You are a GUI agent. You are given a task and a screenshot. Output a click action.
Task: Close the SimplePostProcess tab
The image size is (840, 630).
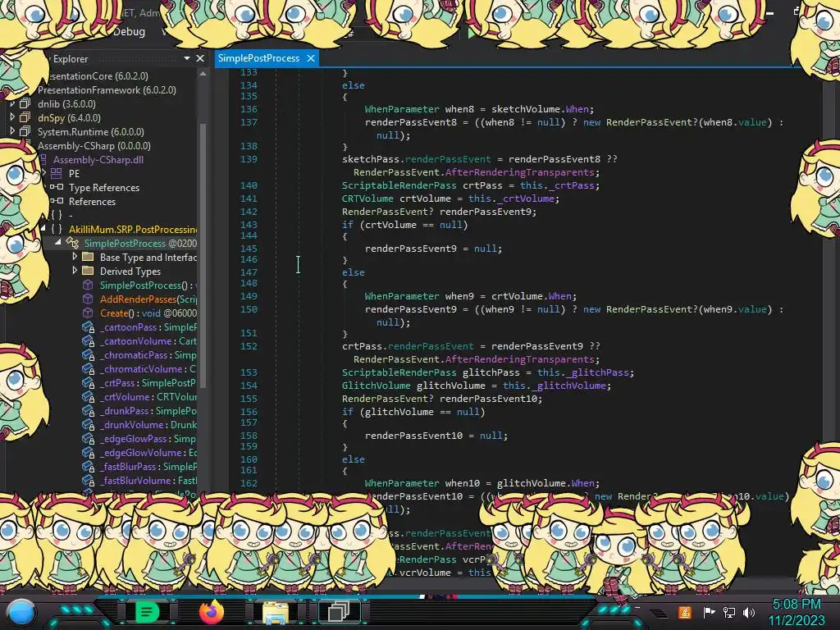click(311, 58)
